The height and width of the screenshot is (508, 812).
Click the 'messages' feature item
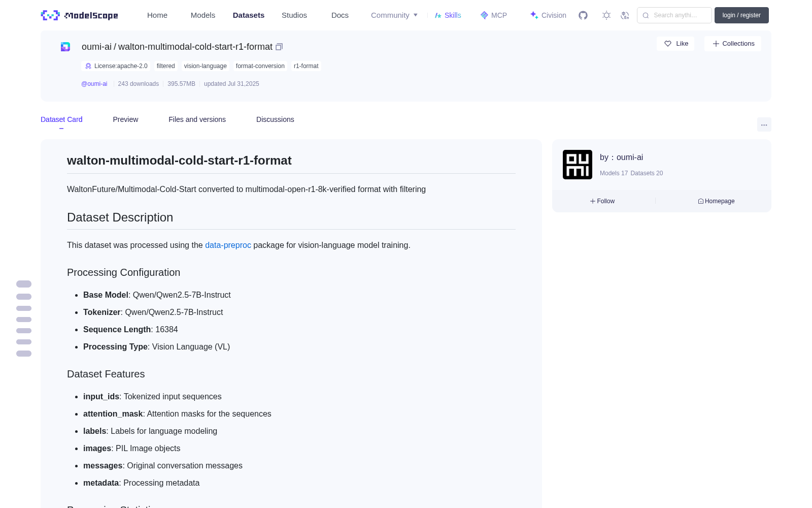[163, 465]
